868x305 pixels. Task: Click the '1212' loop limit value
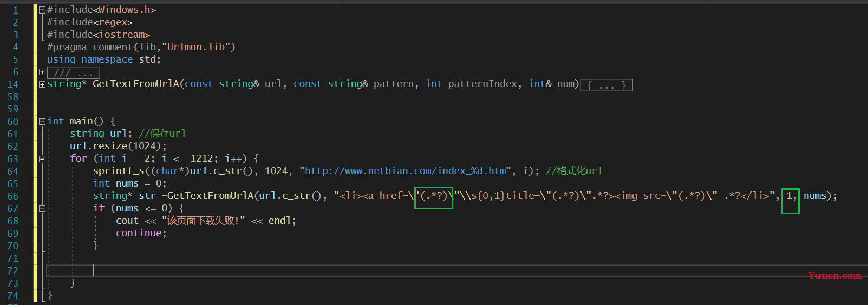tap(201, 158)
